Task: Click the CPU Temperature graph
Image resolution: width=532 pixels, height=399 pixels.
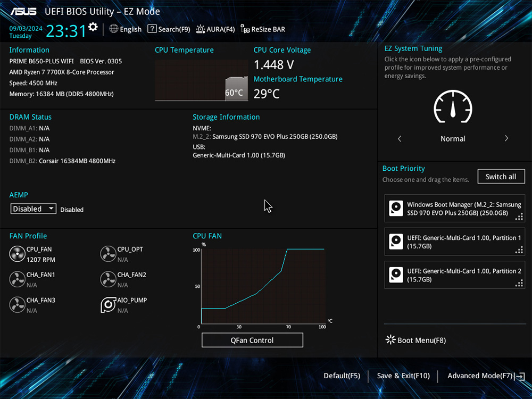Action: [x=202, y=80]
